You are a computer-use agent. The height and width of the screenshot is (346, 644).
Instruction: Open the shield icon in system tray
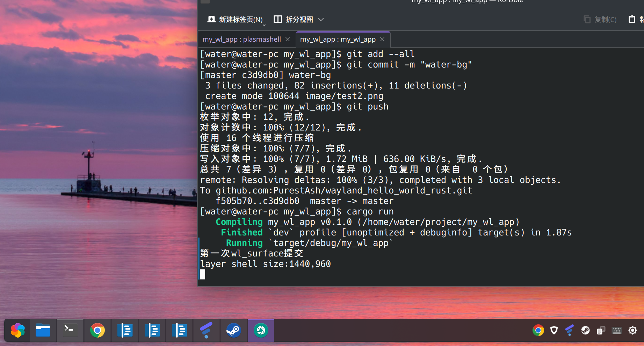(x=554, y=330)
